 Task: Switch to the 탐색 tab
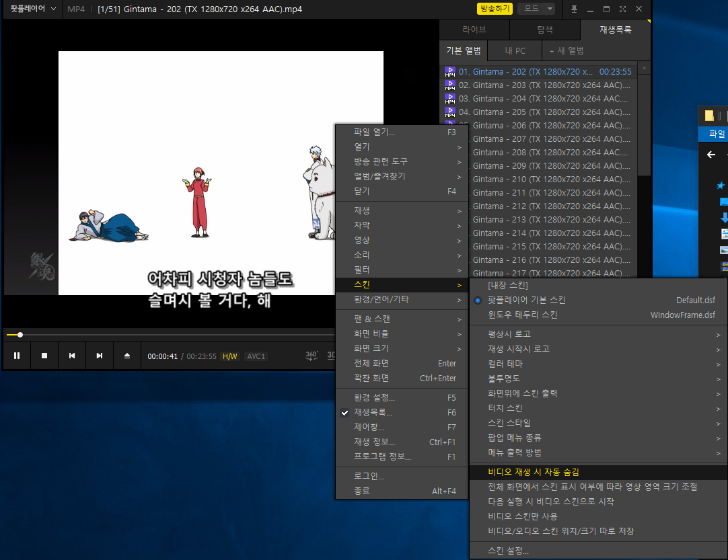[545, 30]
